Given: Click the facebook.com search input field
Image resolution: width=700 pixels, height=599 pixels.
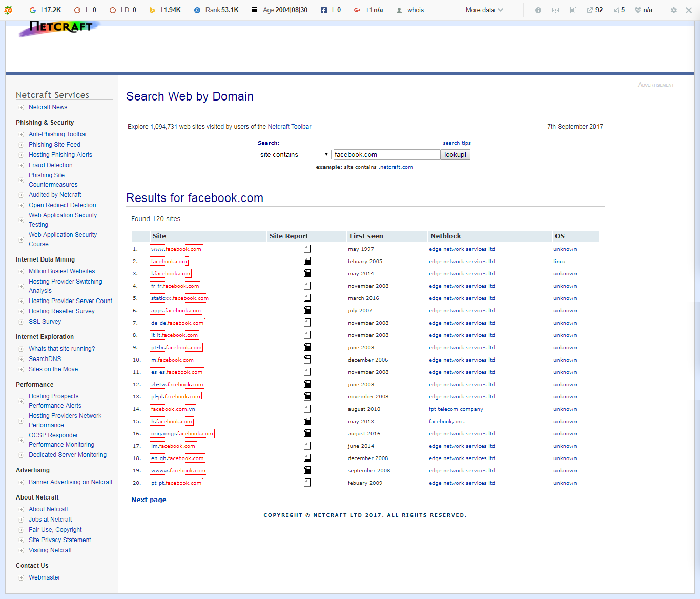Looking at the screenshot, I should click(x=386, y=154).
